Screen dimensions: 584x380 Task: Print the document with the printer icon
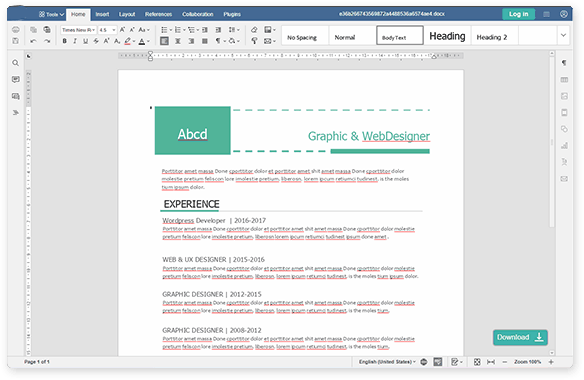coord(16,30)
